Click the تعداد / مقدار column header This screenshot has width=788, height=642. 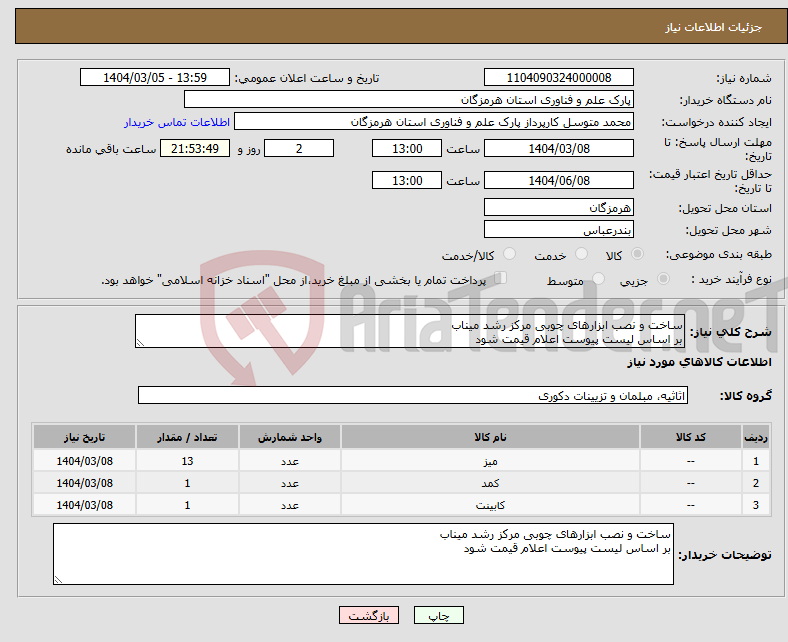point(187,437)
